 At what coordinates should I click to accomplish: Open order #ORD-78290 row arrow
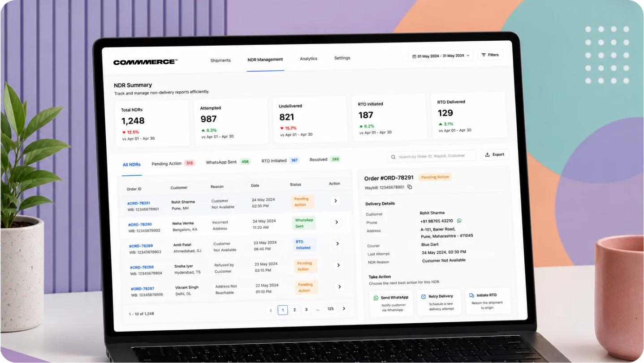[337, 222]
